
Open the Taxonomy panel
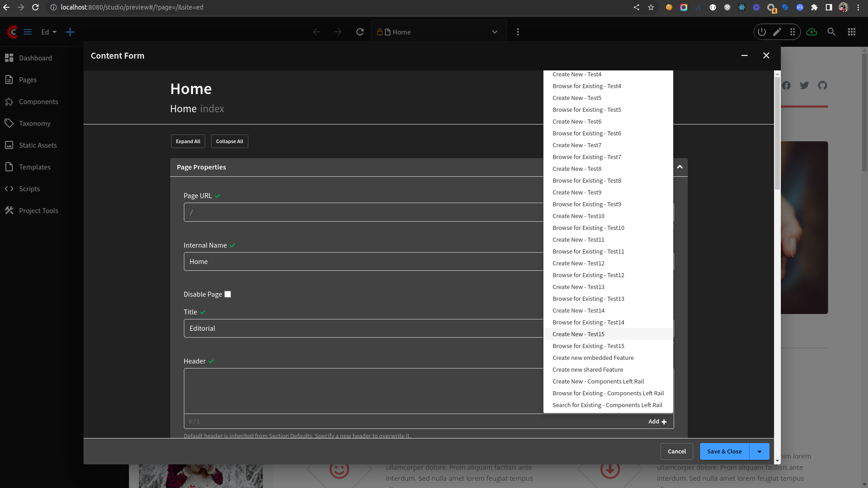34,123
